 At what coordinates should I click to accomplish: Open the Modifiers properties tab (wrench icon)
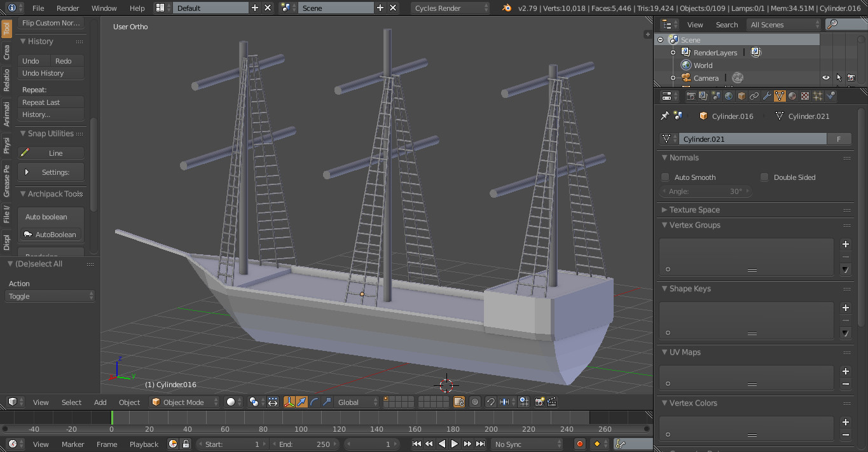[768, 96]
